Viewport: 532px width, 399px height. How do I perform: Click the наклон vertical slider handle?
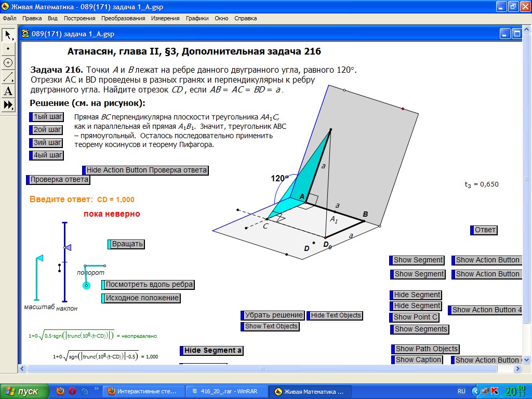pos(68,248)
